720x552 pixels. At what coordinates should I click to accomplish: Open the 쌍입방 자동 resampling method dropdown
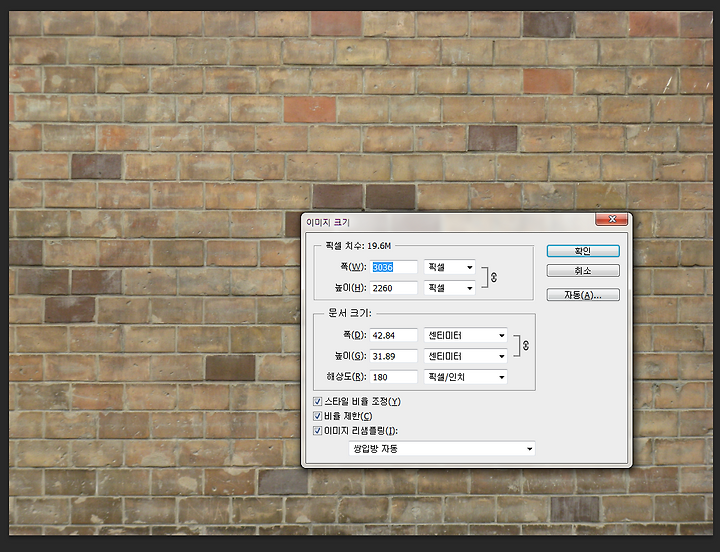(x=442, y=449)
